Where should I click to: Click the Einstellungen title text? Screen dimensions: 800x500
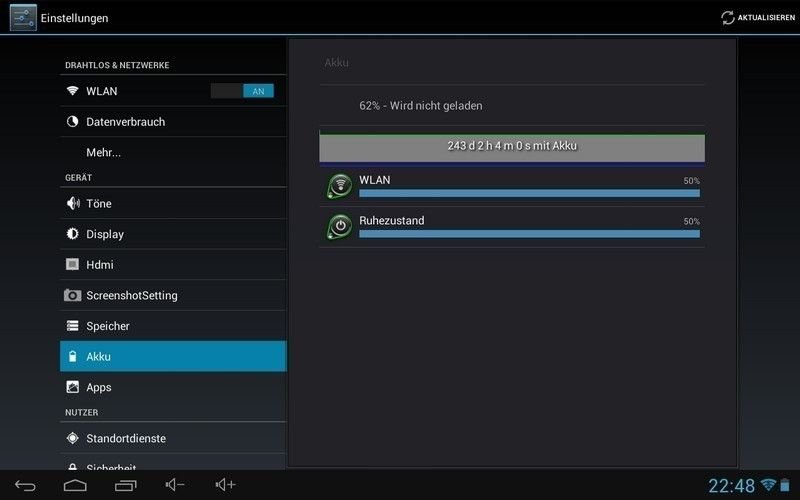(74, 18)
